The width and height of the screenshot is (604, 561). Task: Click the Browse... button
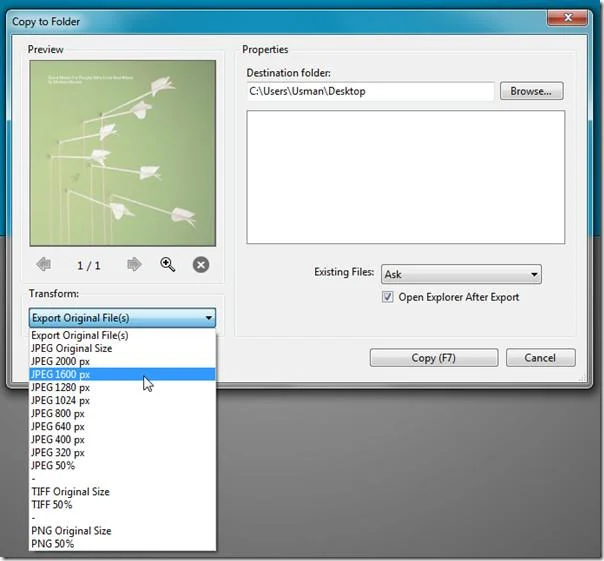[x=532, y=91]
